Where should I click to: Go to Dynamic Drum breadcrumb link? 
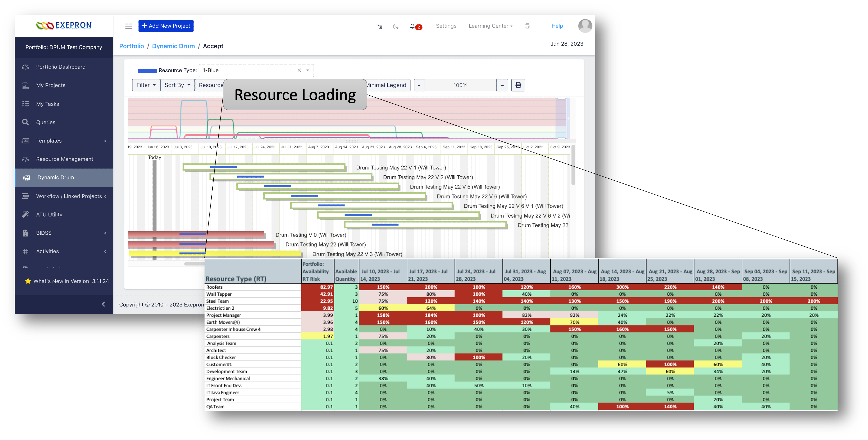point(173,46)
